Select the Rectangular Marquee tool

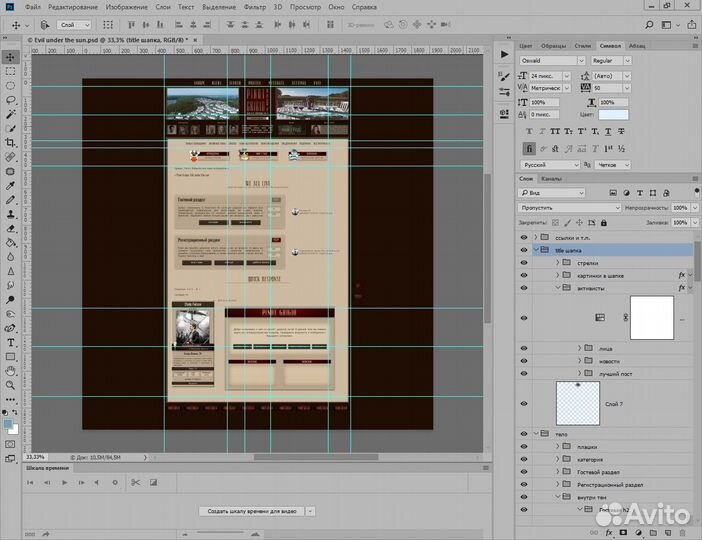point(11,72)
